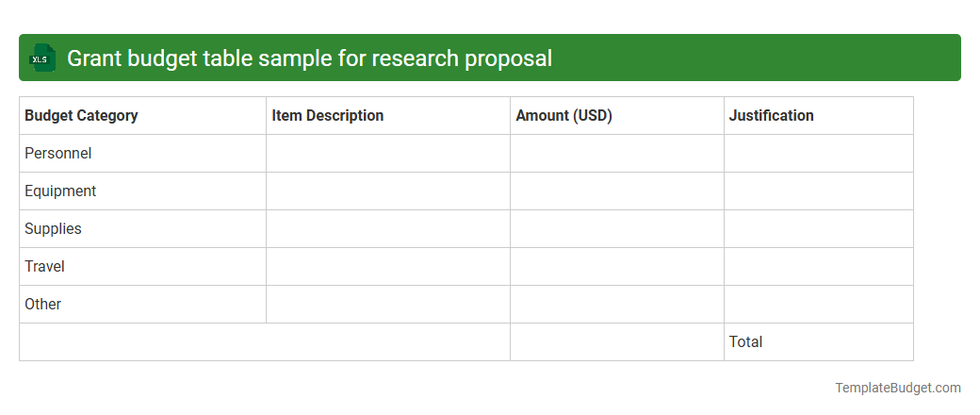Click the merged blank cell in Total row
This screenshot has height=415, width=980.
click(x=265, y=341)
